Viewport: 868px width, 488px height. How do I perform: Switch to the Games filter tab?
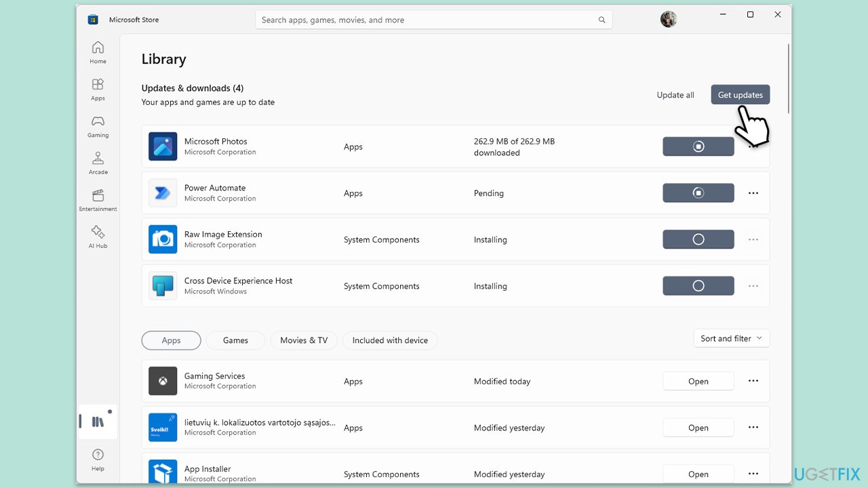click(235, 340)
